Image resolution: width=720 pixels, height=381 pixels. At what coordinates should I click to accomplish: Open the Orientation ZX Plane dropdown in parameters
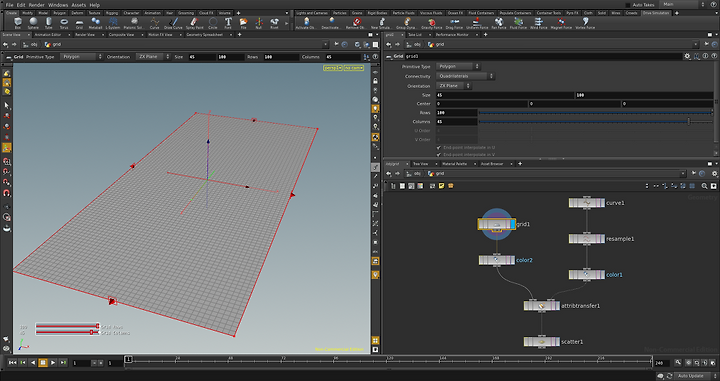[454, 86]
